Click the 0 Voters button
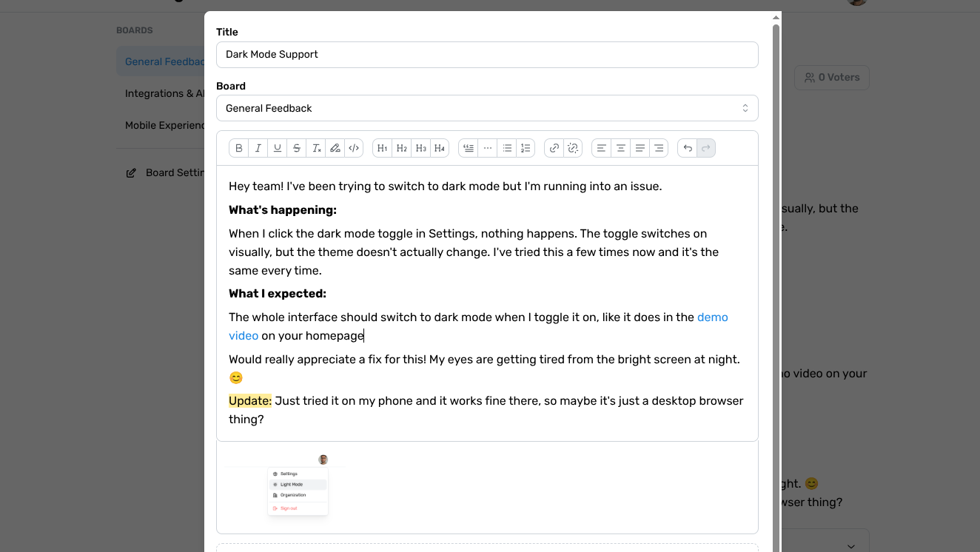Image resolution: width=980 pixels, height=552 pixels. [832, 78]
